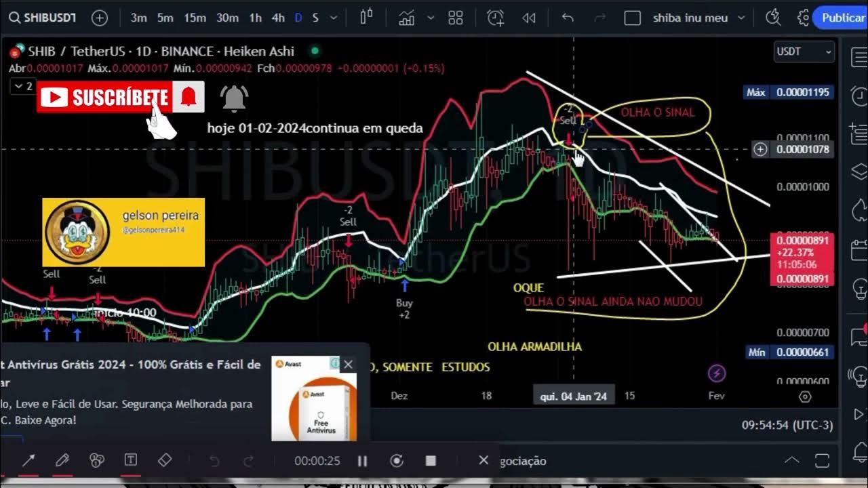Expand the timeframe list chevron
The height and width of the screenshot is (488, 868).
[x=333, y=18]
